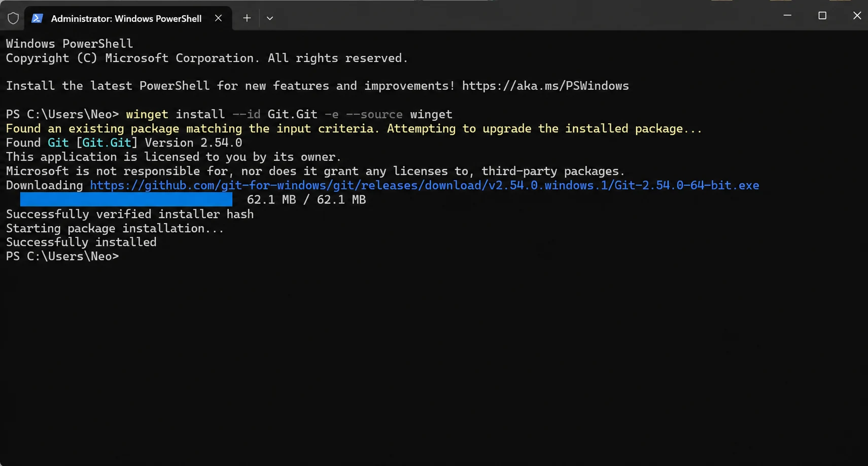Click the 'Windows PowerShell' header line

point(70,44)
